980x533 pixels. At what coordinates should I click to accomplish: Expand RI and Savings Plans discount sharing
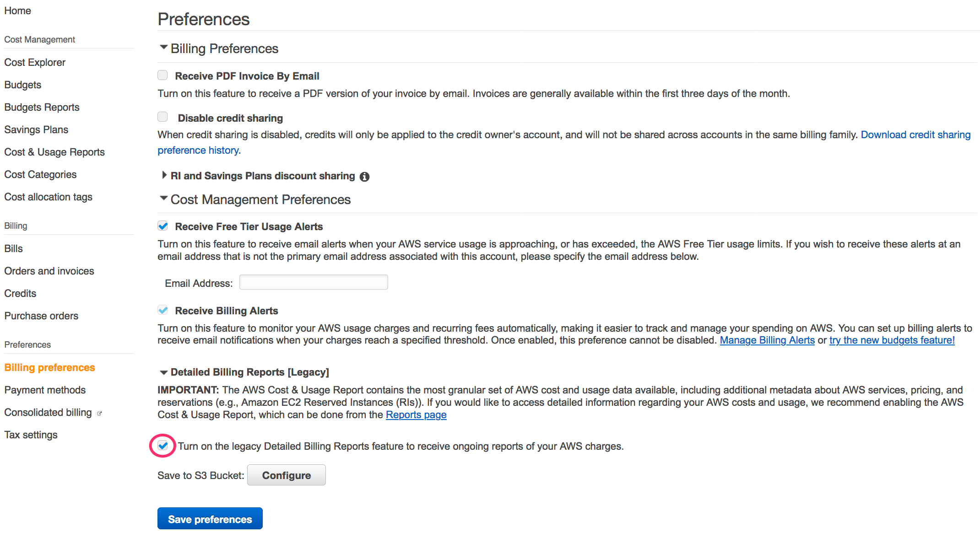164,175
